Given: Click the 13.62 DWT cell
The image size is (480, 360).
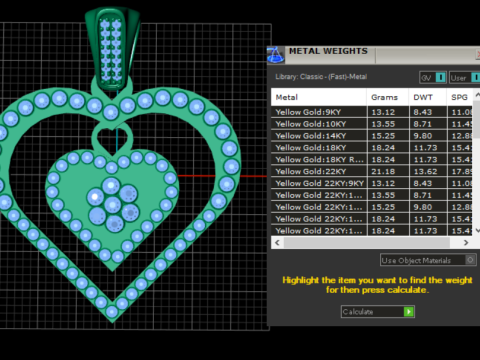Looking at the screenshot, I should click(x=428, y=171).
